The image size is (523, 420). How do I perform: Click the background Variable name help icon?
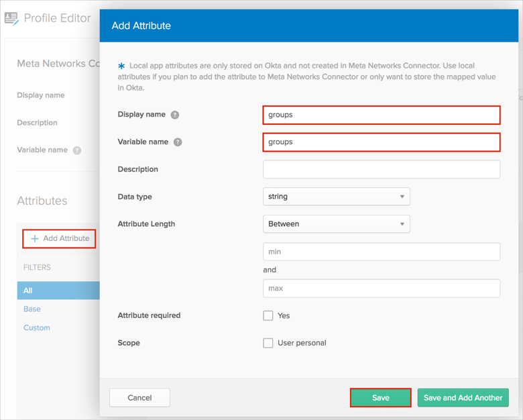tap(77, 150)
